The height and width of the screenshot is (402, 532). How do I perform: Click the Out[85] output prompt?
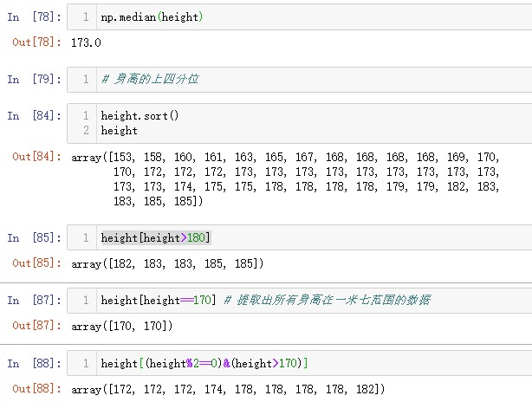(36, 263)
